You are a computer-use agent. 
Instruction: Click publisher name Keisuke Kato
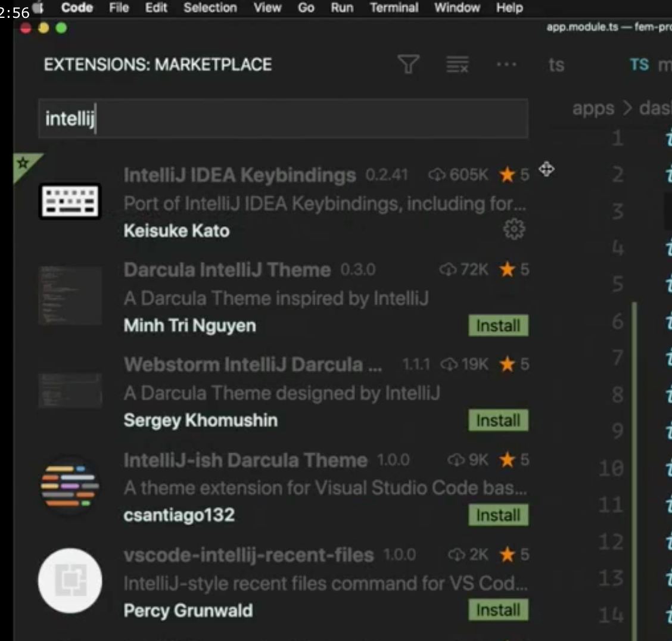176,231
